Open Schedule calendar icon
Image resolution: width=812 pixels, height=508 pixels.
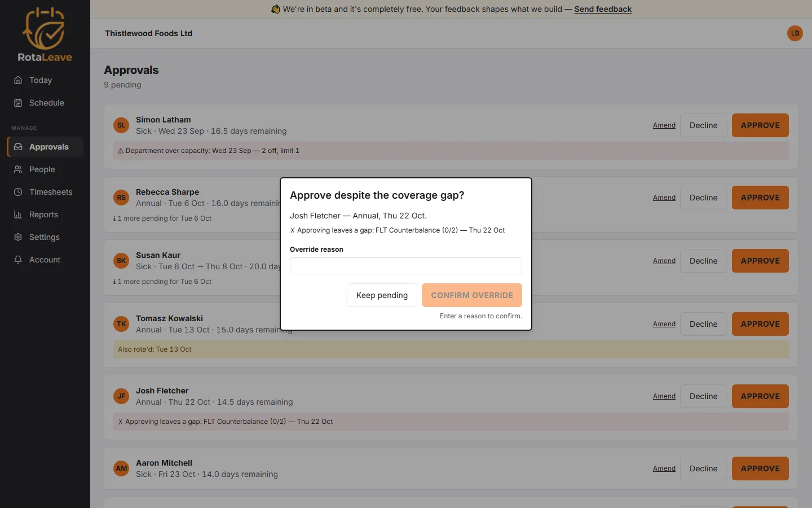[18, 103]
